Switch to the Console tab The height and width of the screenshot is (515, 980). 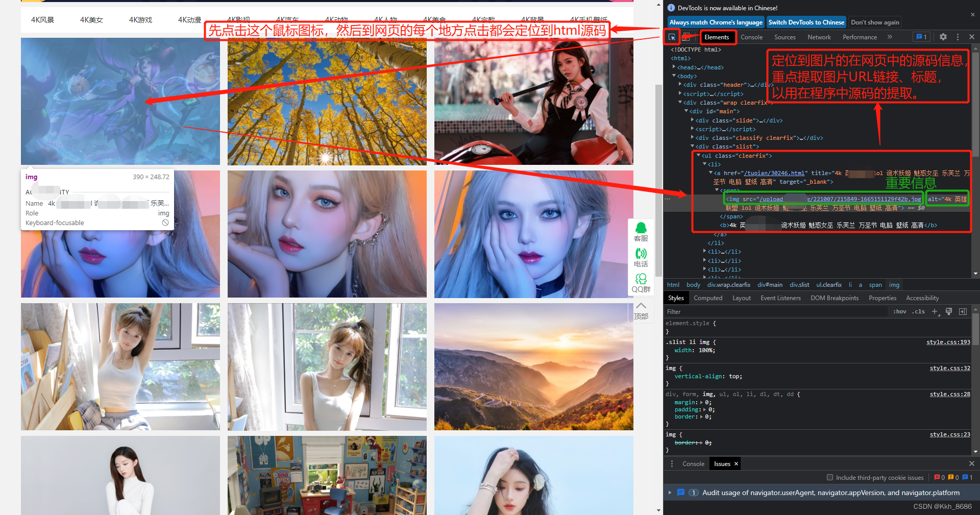coord(751,37)
